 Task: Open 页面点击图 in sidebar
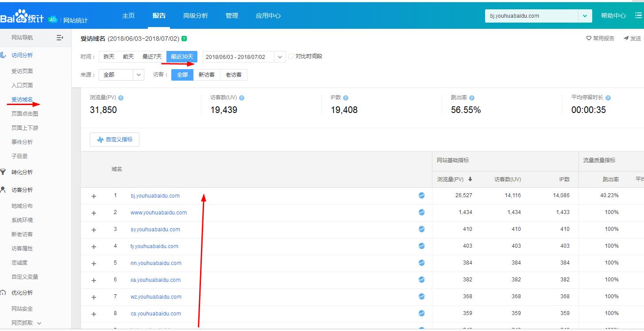click(25, 114)
